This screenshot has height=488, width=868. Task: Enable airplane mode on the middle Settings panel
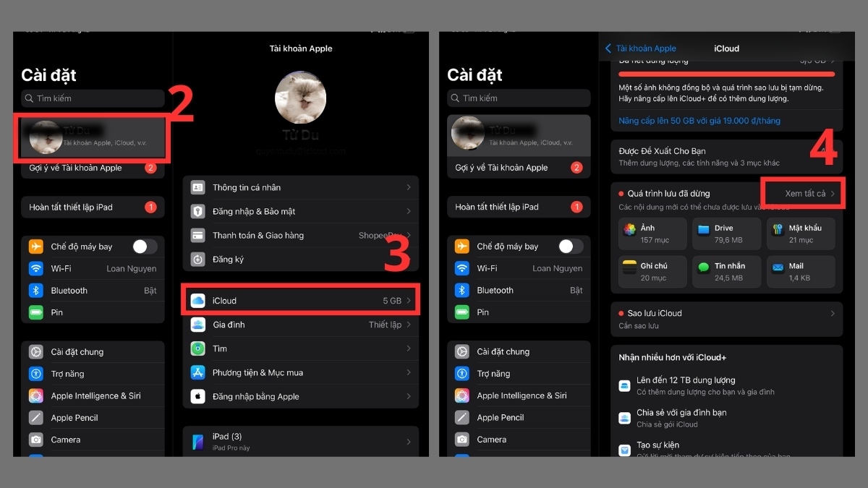click(569, 246)
